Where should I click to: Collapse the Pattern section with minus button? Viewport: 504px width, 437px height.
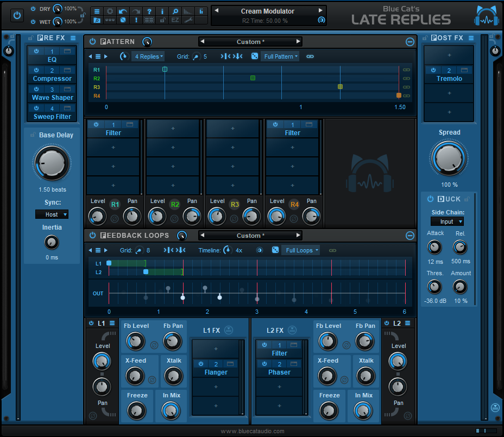tap(410, 42)
